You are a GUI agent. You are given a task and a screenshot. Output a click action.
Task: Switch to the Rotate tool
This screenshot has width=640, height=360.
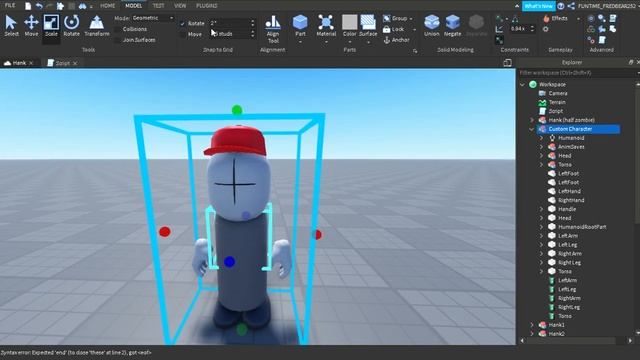tap(71, 25)
